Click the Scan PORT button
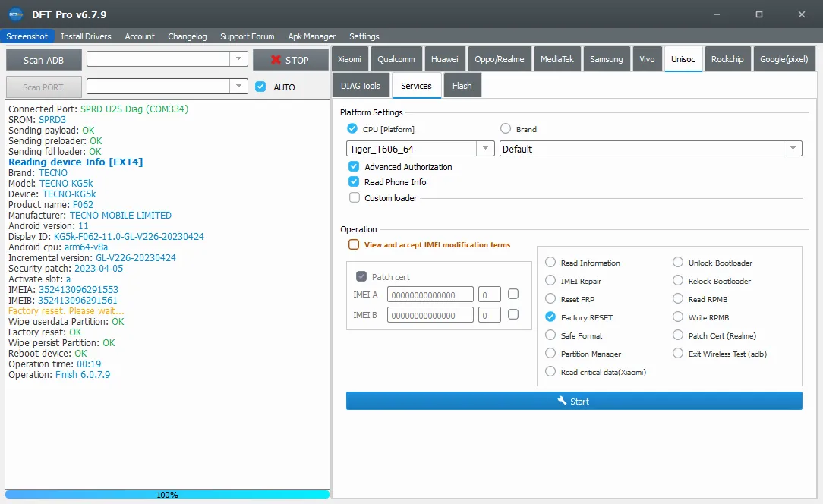The width and height of the screenshot is (823, 504). [43, 87]
